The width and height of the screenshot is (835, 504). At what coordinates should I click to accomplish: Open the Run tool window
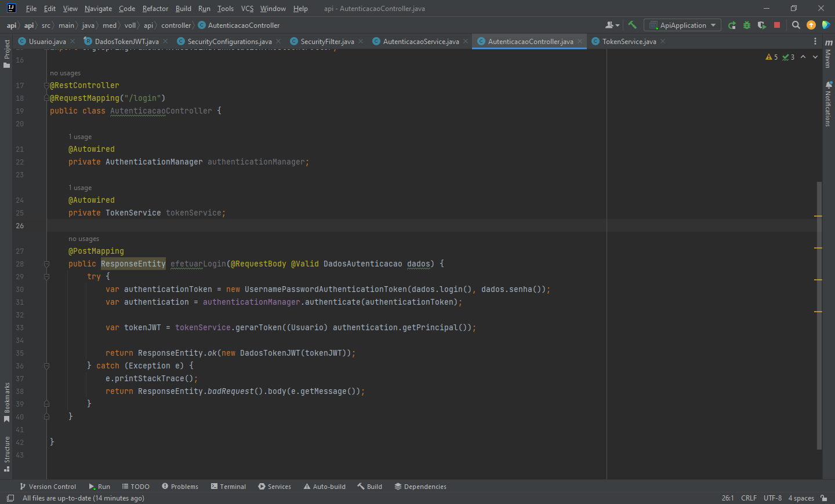[x=99, y=487]
